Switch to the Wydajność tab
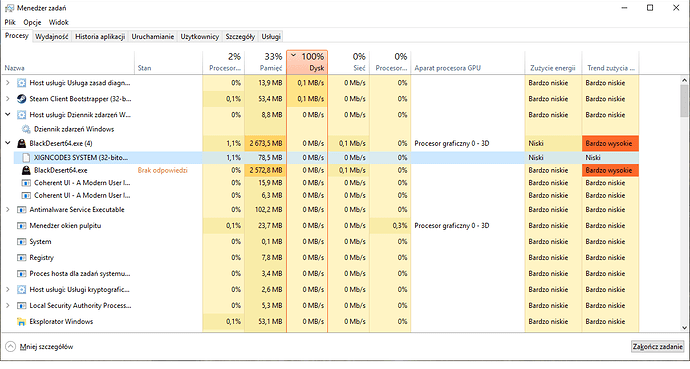 tap(51, 37)
